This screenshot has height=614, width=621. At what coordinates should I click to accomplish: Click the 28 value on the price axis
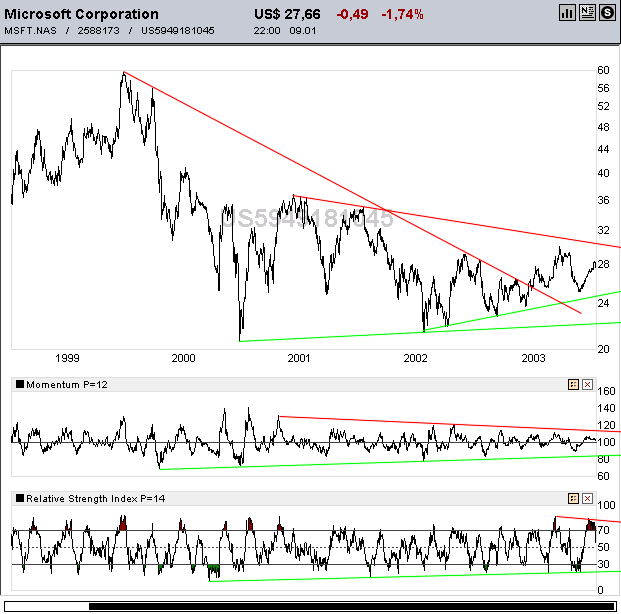tap(603, 264)
